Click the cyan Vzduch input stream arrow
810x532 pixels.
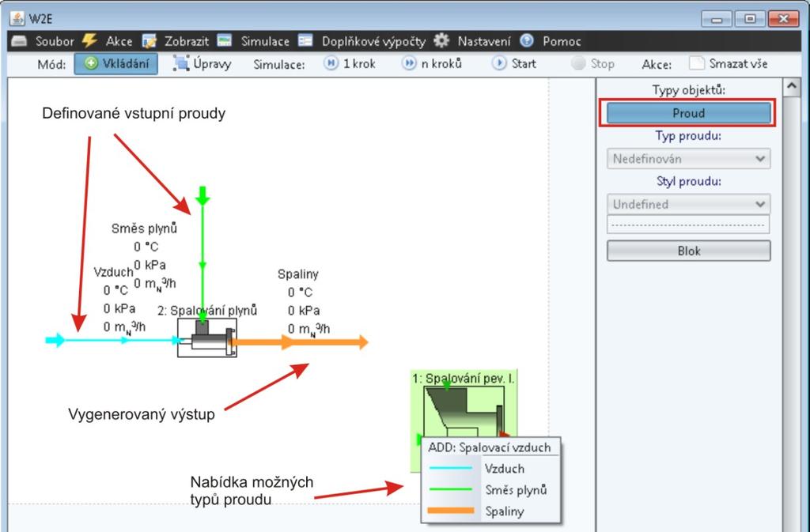coord(56,340)
